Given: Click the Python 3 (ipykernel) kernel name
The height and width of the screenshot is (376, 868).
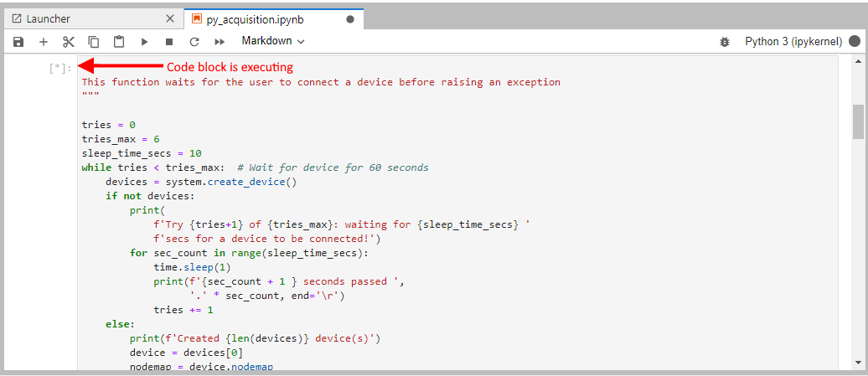Looking at the screenshot, I should tap(793, 41).
